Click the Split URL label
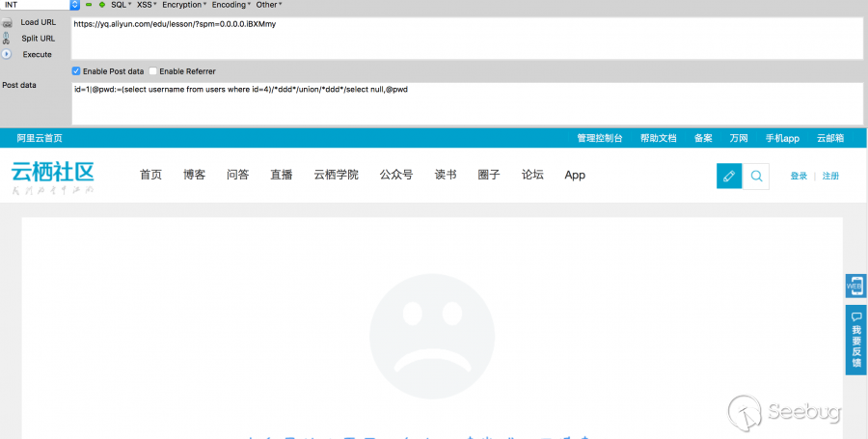868x439 pixels. [39, 39]
